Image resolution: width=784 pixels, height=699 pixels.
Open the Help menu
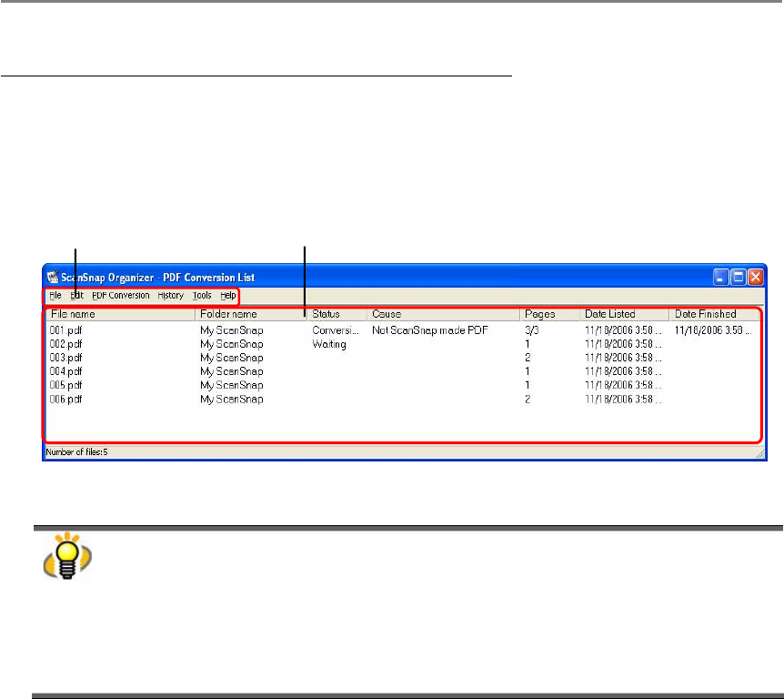(x=228, y=296)
